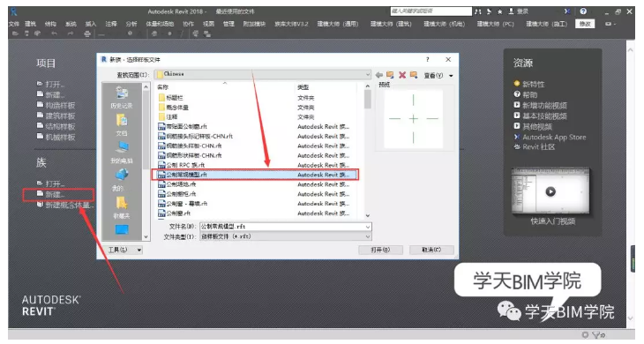Create a new folder in the dialog
Screen dimensions: 644x344
pos(414,75)
